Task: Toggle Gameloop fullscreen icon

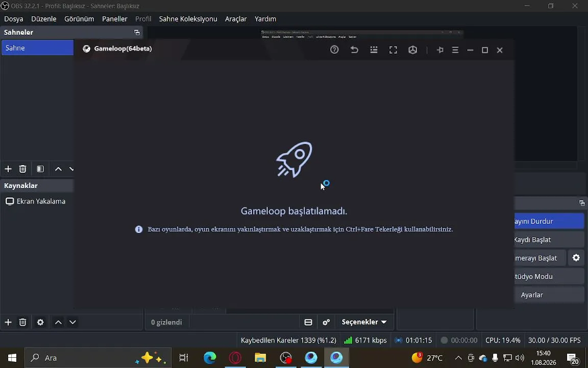Action: tap(393, 50)
